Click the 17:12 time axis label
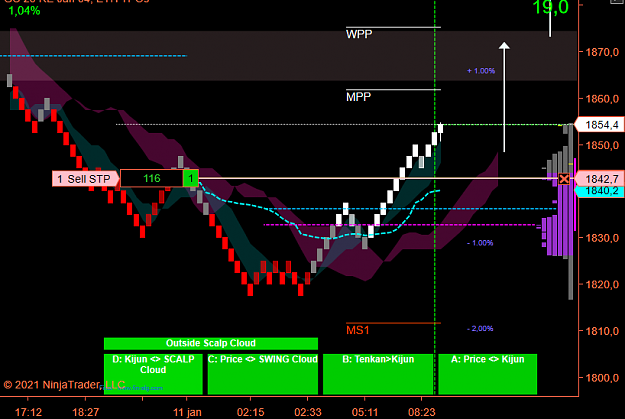This screenshot has height=419, width=625. (x=28, y=412)
